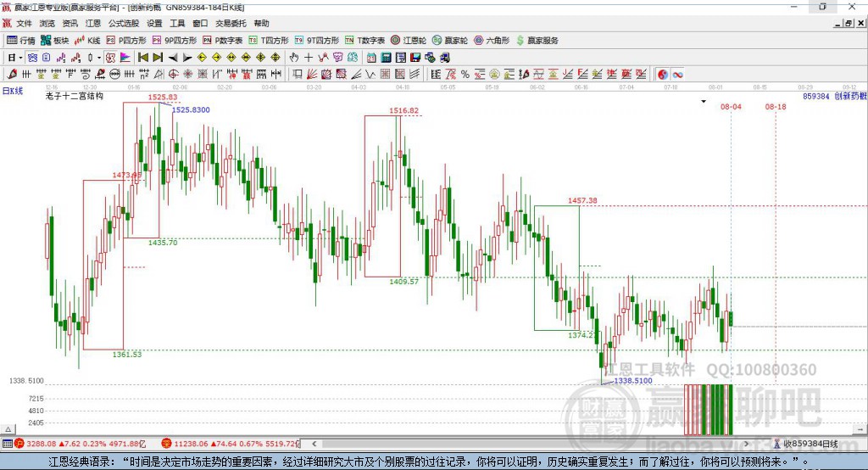
Task: Click horizontal scrollbar right arrow
Action: (746, 444)
